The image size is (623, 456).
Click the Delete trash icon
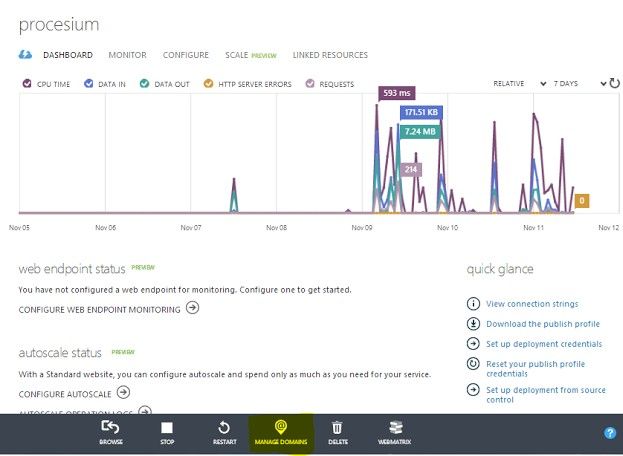(338, 428)
